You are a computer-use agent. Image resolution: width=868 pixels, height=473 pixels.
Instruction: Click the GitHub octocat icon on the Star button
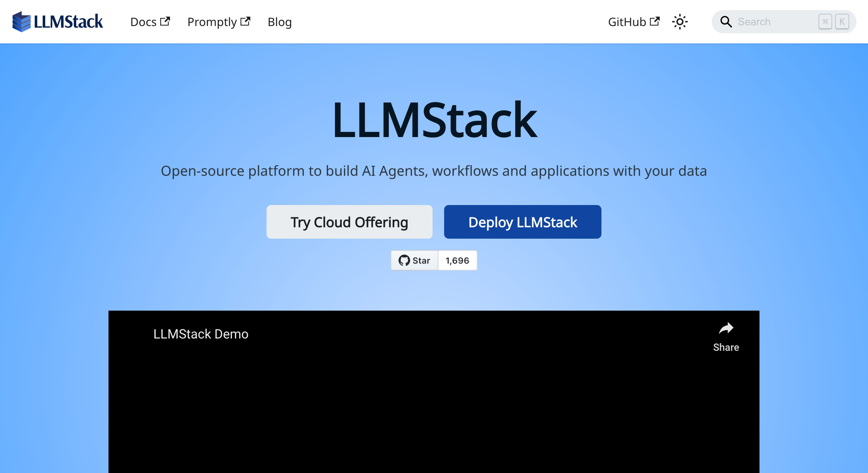pyautogui.click(x=404, y=260)
